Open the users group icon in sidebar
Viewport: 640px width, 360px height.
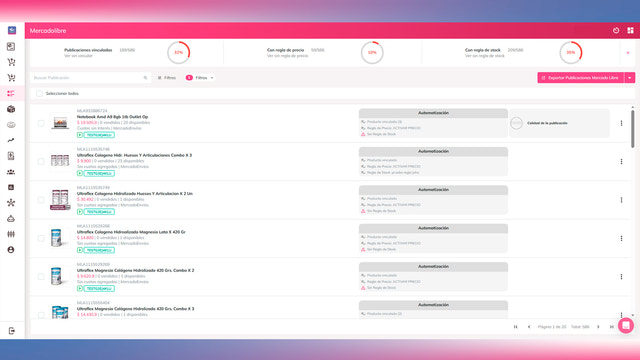[11, 172]
